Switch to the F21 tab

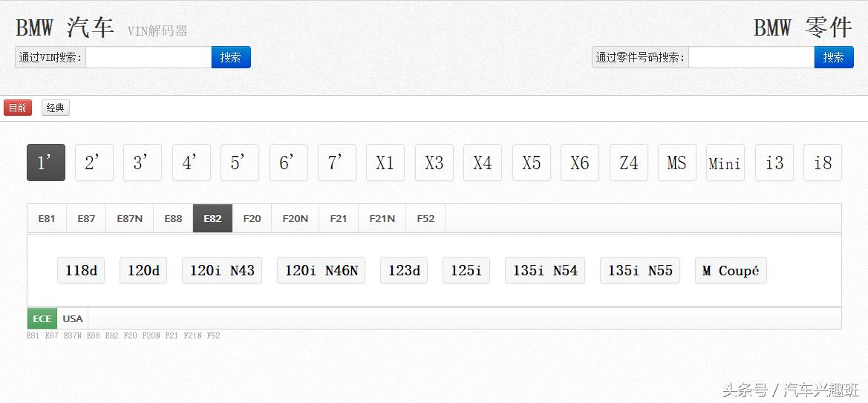pos(339,219)
